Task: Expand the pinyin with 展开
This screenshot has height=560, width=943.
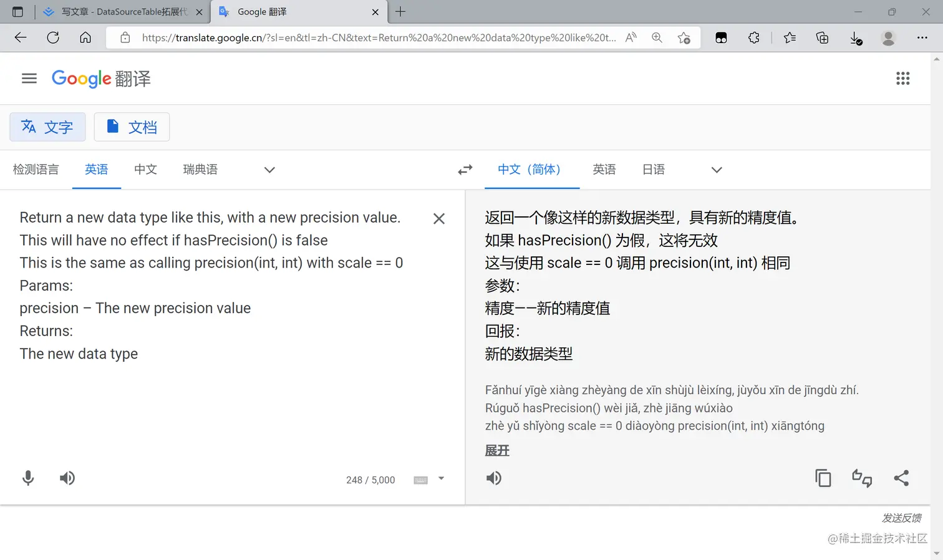Action: [497, 451]
